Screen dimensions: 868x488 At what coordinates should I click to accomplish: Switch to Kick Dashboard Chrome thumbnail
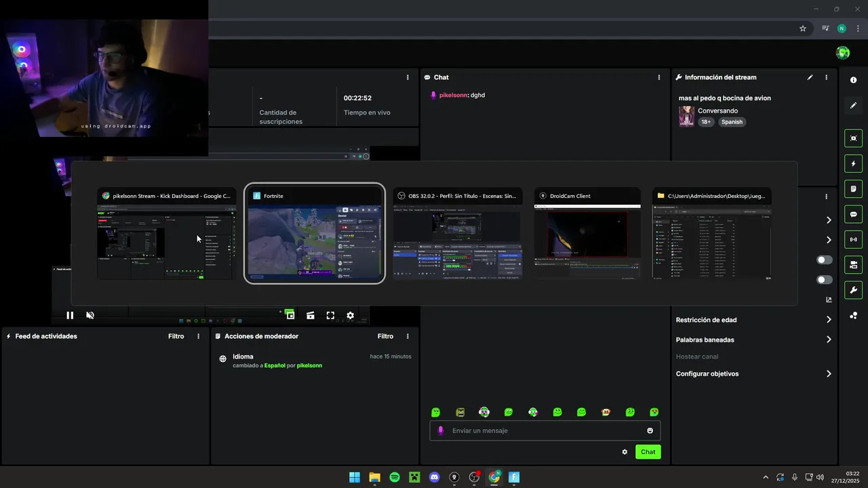(167, 234)
